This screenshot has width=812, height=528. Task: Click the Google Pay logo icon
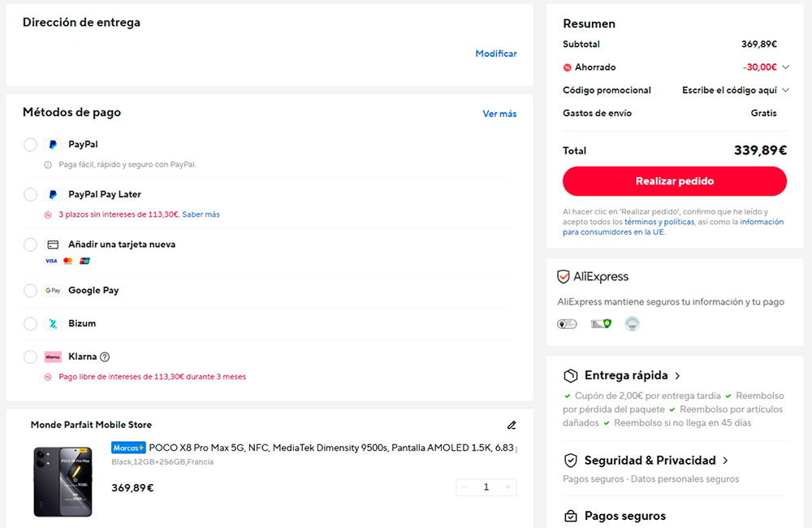[x=53, y=291]
